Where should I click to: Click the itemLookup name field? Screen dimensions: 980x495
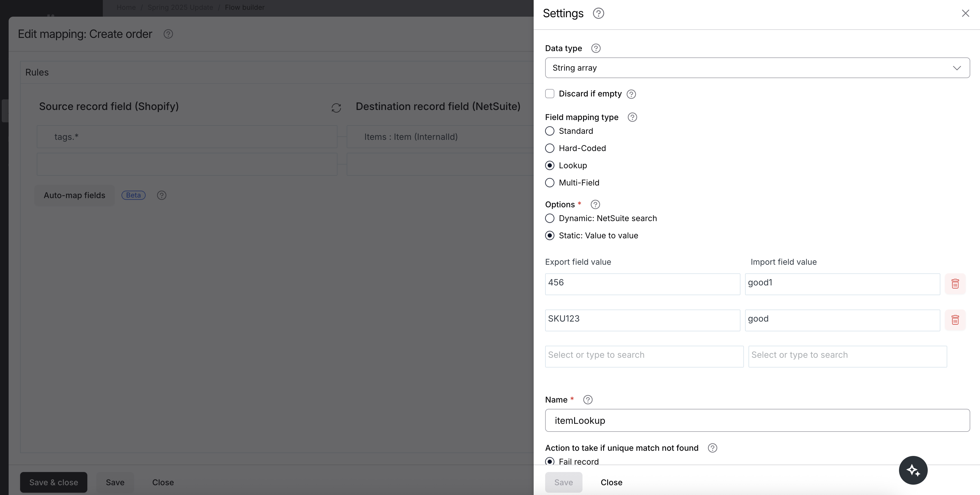pos(757,420)
